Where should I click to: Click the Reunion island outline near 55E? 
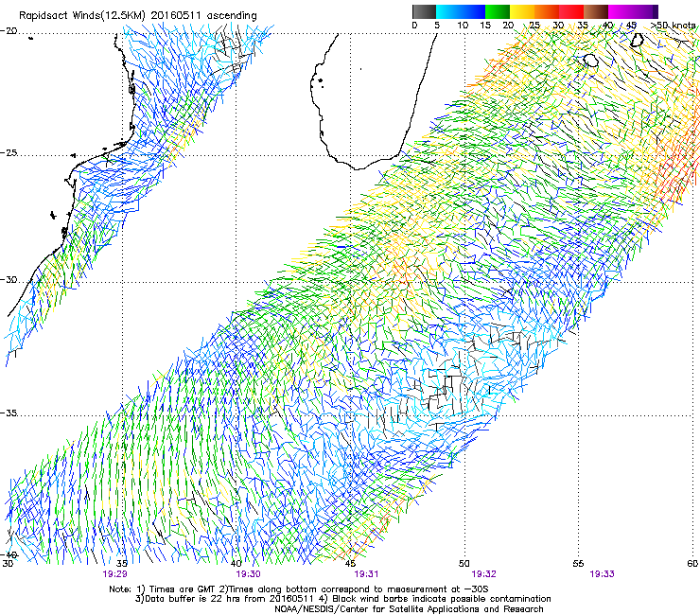point(591,60)
